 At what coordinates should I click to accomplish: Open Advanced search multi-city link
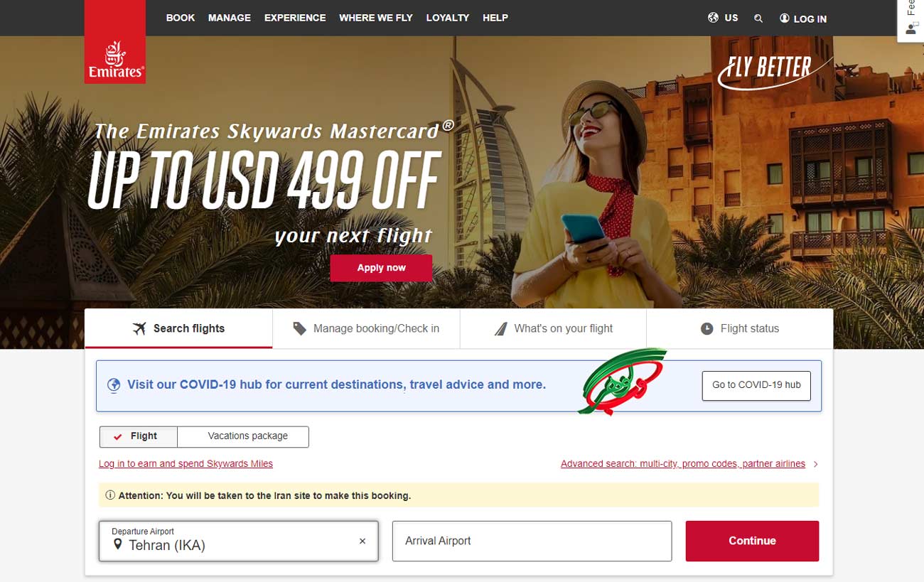683,464
